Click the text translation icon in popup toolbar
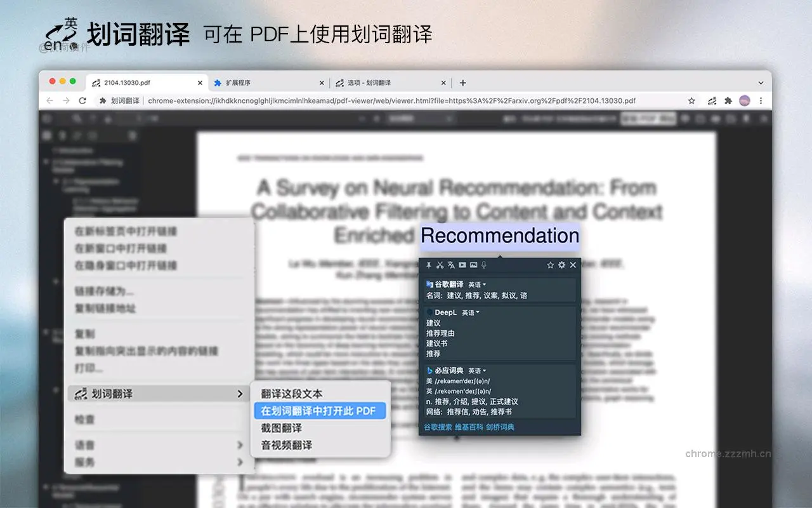This screenshot has width=812, height=508. [x=450, y=265]
